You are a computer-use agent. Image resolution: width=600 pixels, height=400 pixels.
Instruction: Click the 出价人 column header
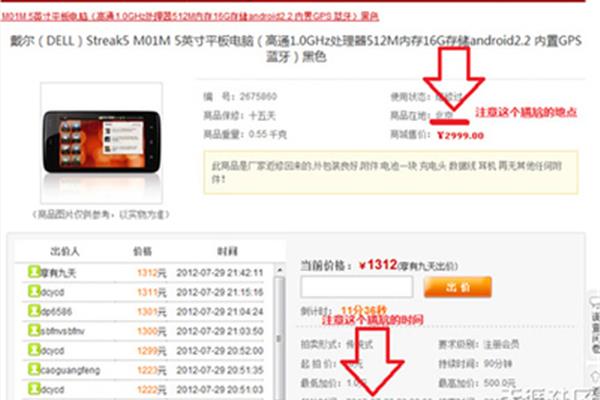coord(65,251)
